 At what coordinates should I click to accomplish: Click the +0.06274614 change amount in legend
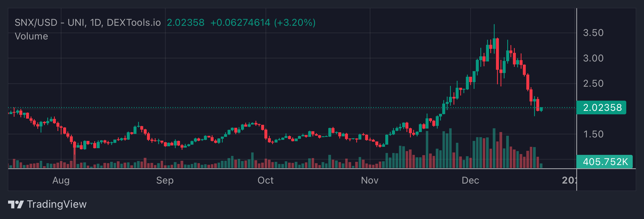[240, 23]
